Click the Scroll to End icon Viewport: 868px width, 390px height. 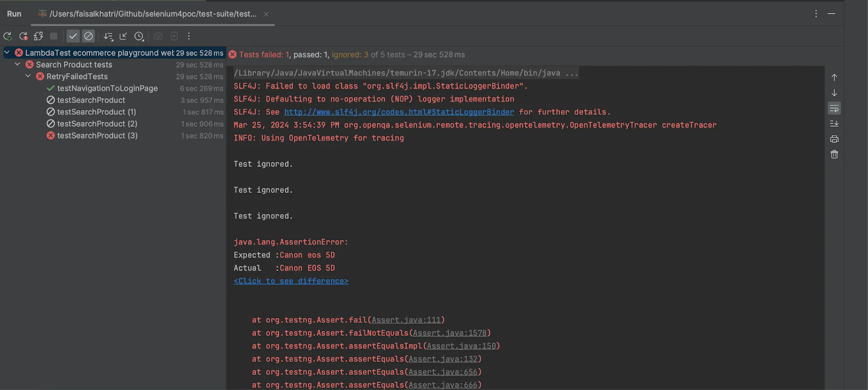[834, 124]
